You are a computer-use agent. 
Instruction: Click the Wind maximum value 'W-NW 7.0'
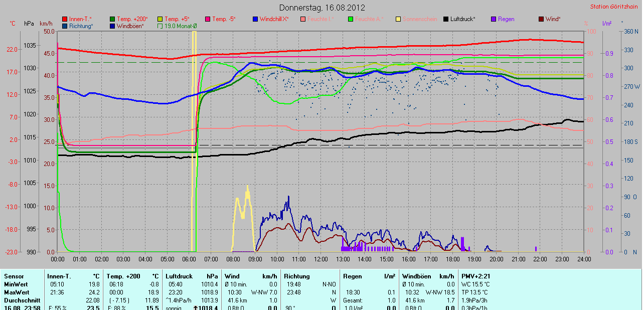pos(264,292)
